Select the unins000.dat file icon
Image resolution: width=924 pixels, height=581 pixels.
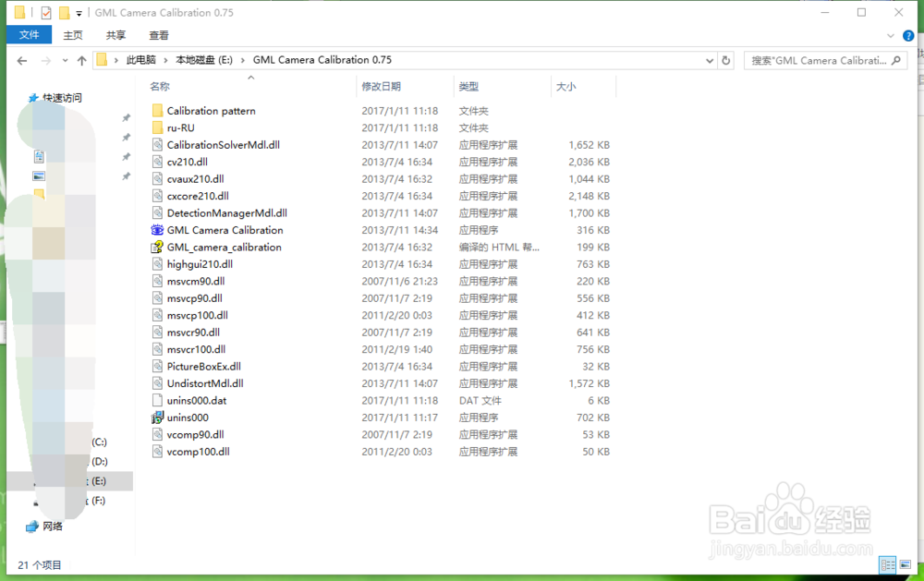(157, 401)
